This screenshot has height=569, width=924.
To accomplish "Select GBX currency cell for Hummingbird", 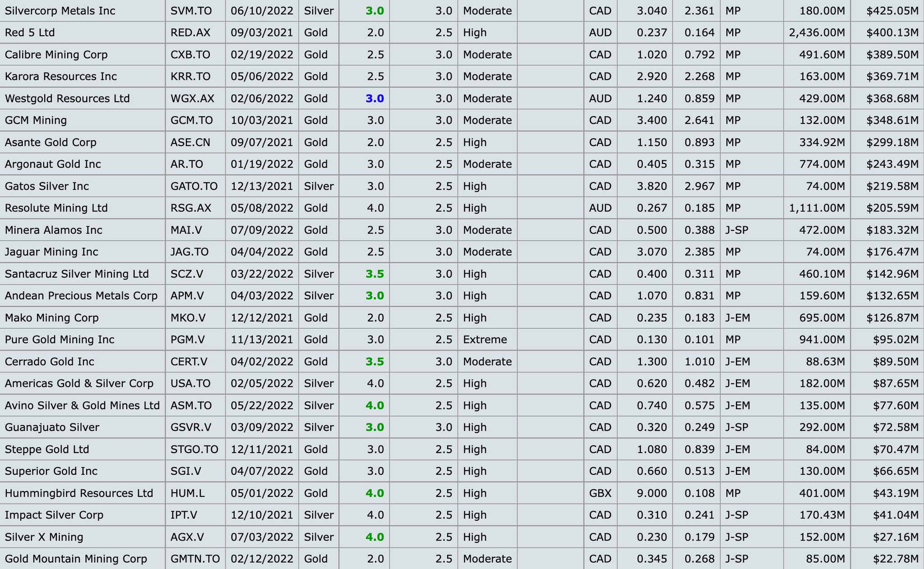I will pyautogui.click(x=600, y=493).
